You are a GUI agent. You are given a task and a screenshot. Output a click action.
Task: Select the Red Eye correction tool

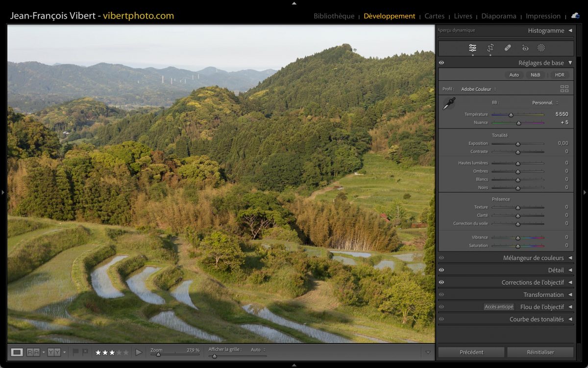(x=525, y=48)
